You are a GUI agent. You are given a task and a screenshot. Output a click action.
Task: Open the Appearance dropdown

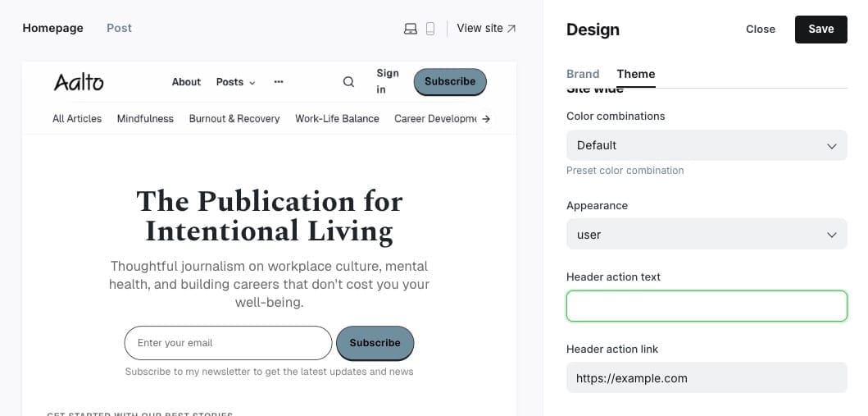707,235
